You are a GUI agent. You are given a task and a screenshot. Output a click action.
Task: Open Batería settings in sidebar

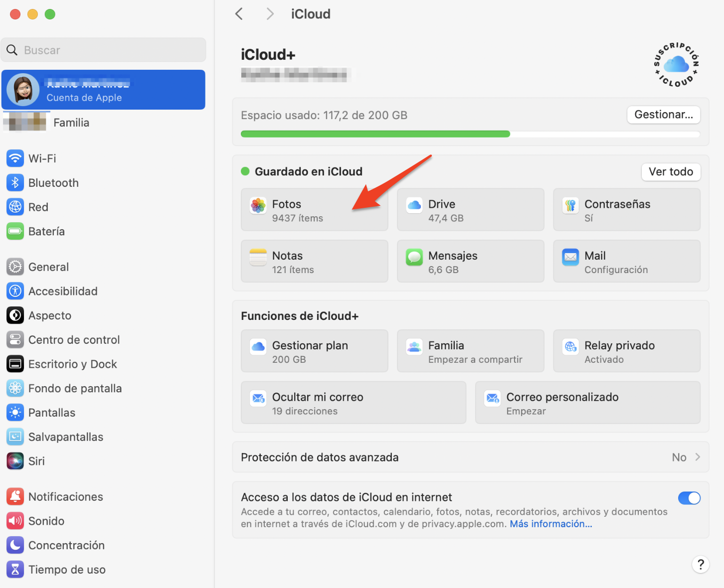click(x=46, y=231)
